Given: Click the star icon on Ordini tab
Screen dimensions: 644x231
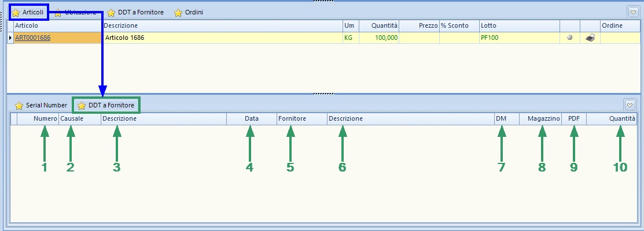Looking at the screenshot, I should (178, 12).
